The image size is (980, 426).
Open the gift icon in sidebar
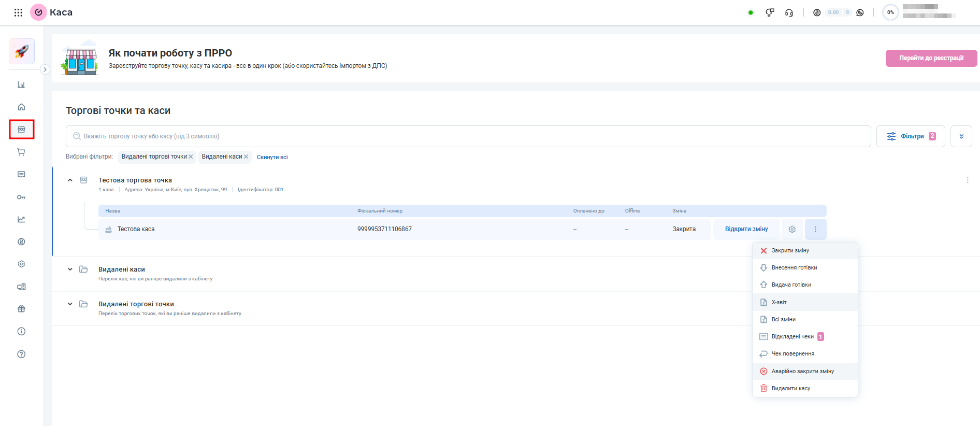click(x=21, y=309)
